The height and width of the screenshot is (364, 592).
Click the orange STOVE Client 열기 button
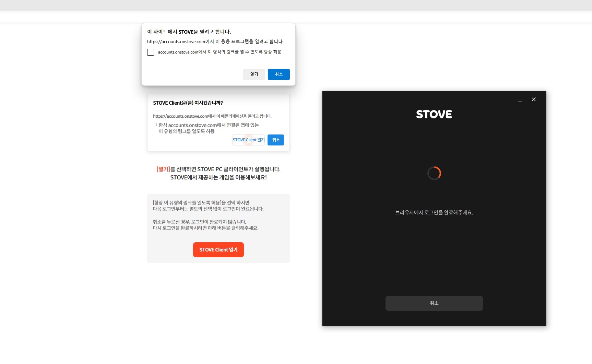click(218, 250)
